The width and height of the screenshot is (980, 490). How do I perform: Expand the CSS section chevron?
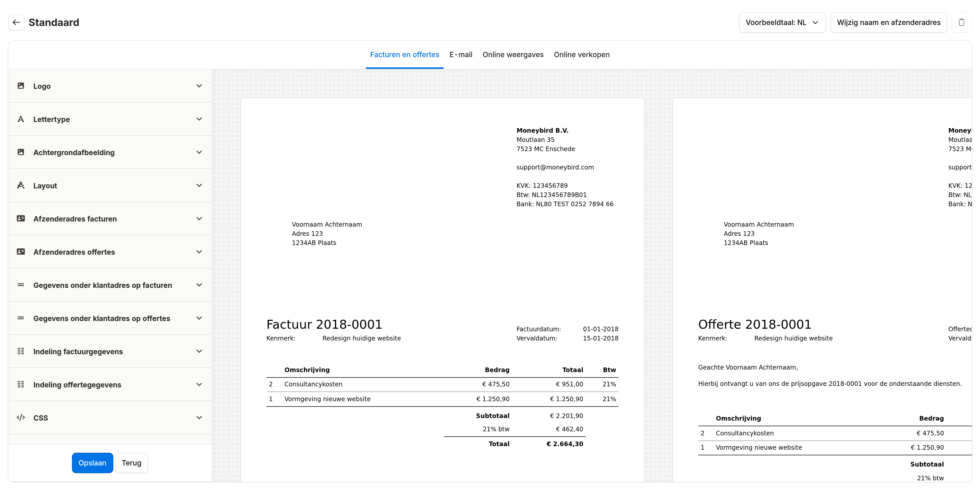coord(199,417)
